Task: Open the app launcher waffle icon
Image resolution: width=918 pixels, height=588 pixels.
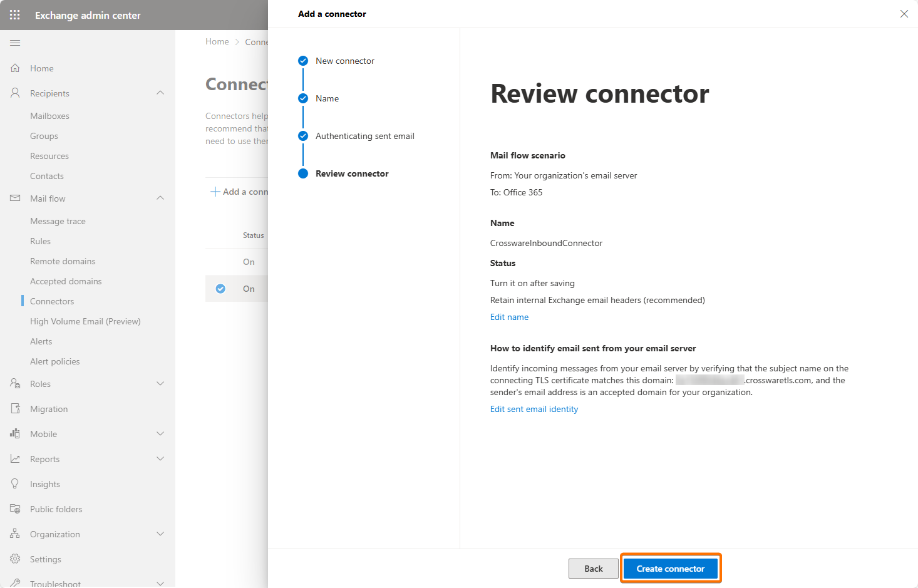Action: [15, 15]
